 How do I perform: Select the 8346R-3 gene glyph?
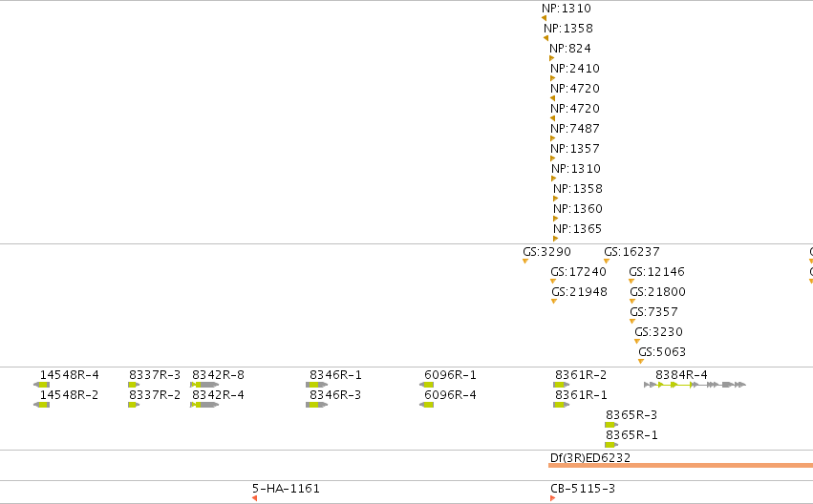(317, 405)
